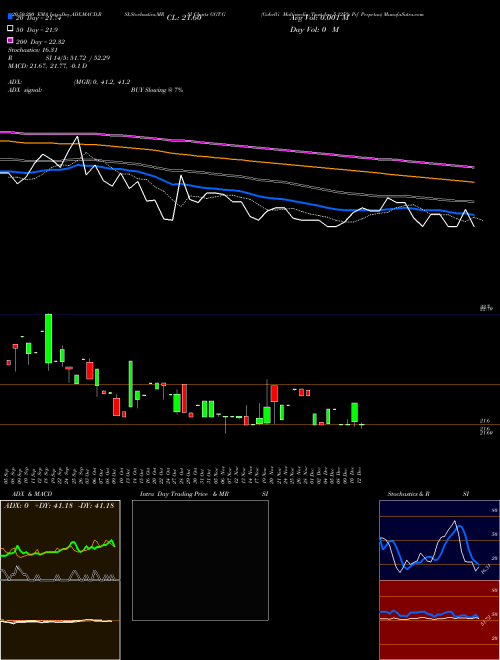Click the 'CL: 21.60' closing price text
This screenshot has height=660, width=500.
pyautogui.click(x=184, y=18)
